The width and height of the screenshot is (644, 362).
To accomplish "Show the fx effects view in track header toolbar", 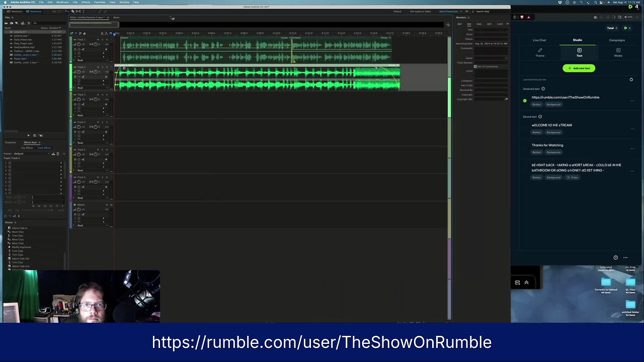I will 76,33.
